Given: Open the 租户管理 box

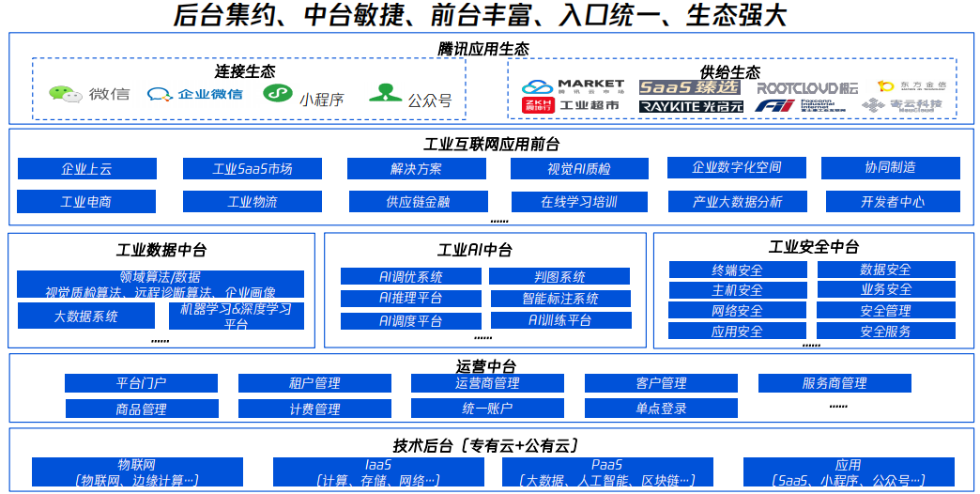Looking at the screenshot, I should pyautogui.click(x=314, y=383).
